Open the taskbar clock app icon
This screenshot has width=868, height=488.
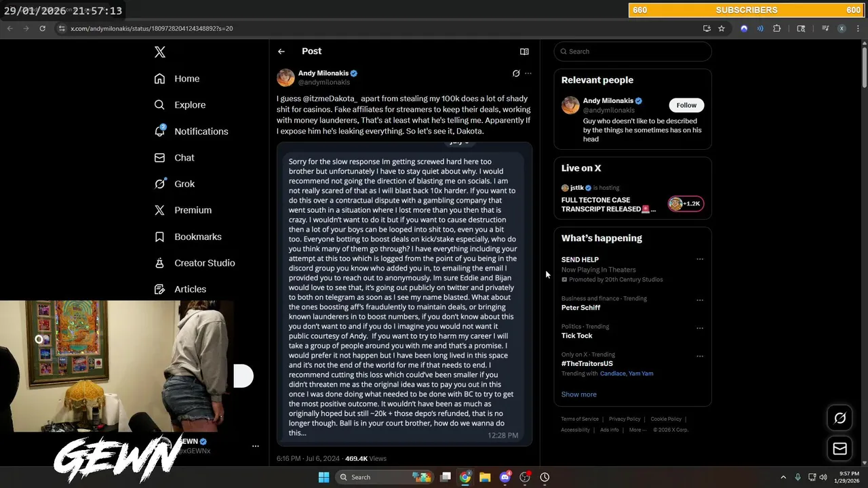pos(545,477)
